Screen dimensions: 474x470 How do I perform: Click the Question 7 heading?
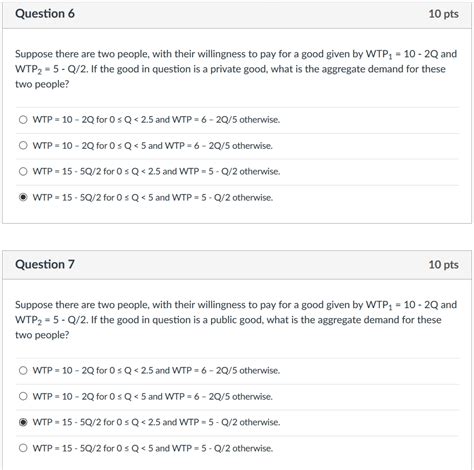coord(45,264)
